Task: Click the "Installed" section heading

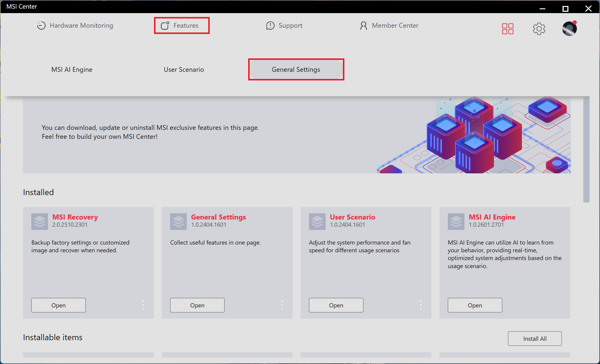Action: click(38, 192)
